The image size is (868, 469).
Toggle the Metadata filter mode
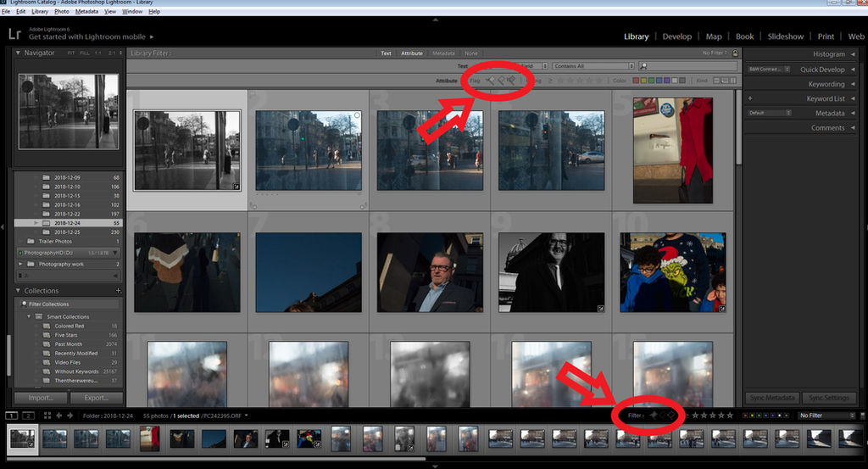pos(443,53)
